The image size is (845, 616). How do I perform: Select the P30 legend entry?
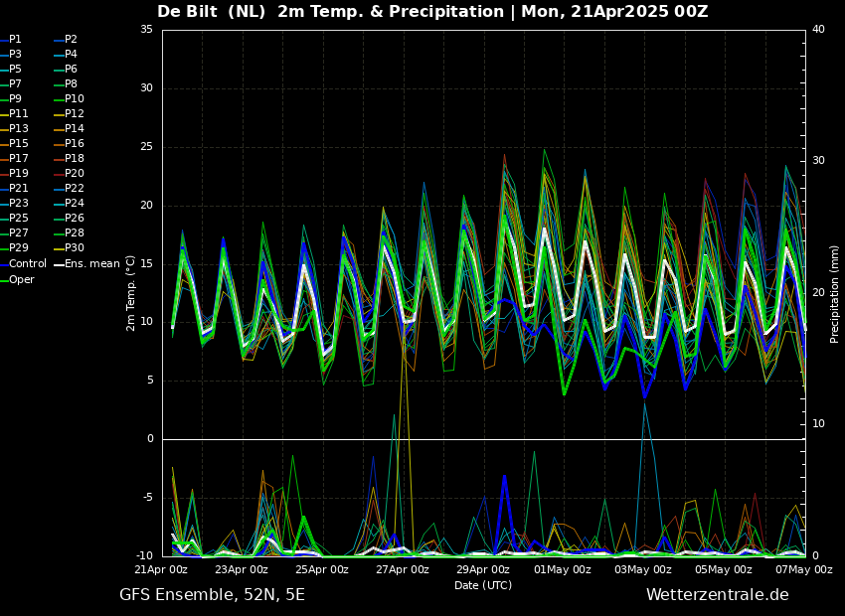click(74, 248)
